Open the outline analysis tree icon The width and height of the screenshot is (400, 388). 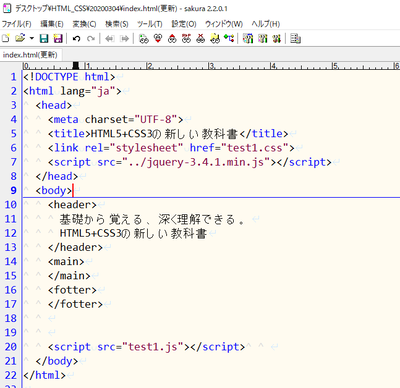(229, 39)
